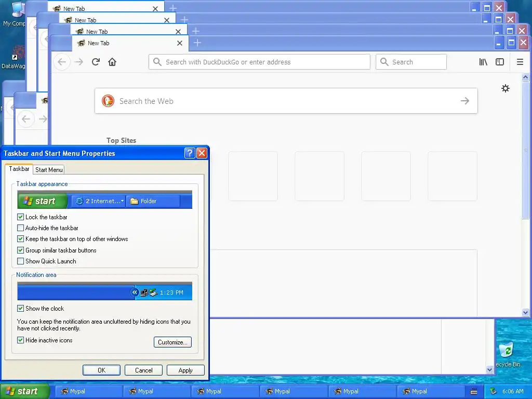This screenshot has height=399, width=532.
Task: Click the Top Sites heading
Action: click(x=121, y=140)
